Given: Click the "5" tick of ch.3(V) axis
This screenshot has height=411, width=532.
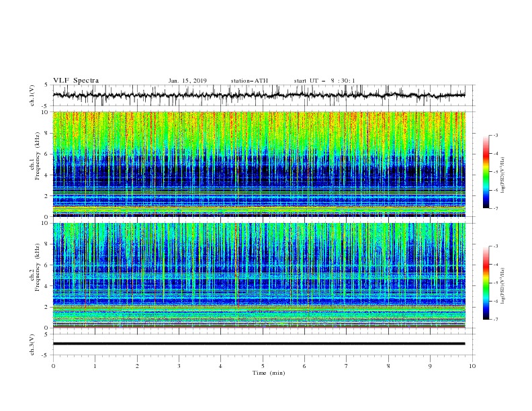Looking at the screenshot, I should pos(46,334).
